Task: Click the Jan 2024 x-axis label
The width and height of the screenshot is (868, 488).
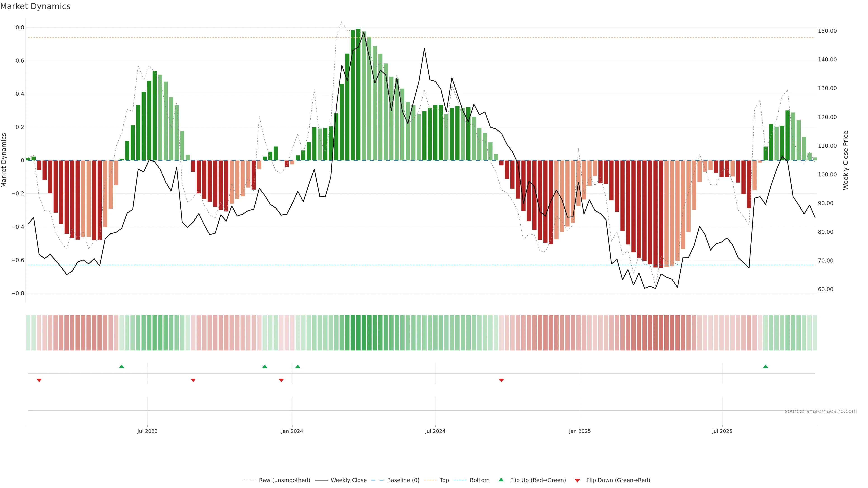Action: [x=292, y=431]
